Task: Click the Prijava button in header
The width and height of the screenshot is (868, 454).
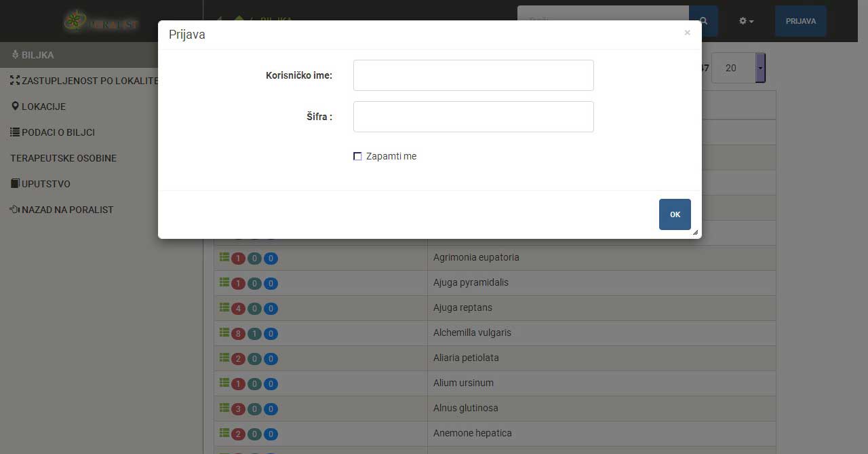Action: coord(800,21)
